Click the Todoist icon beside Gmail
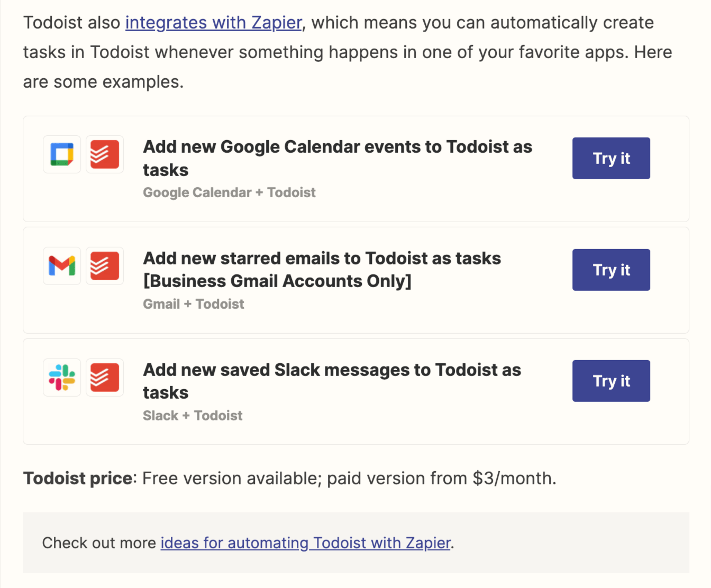 105,266
